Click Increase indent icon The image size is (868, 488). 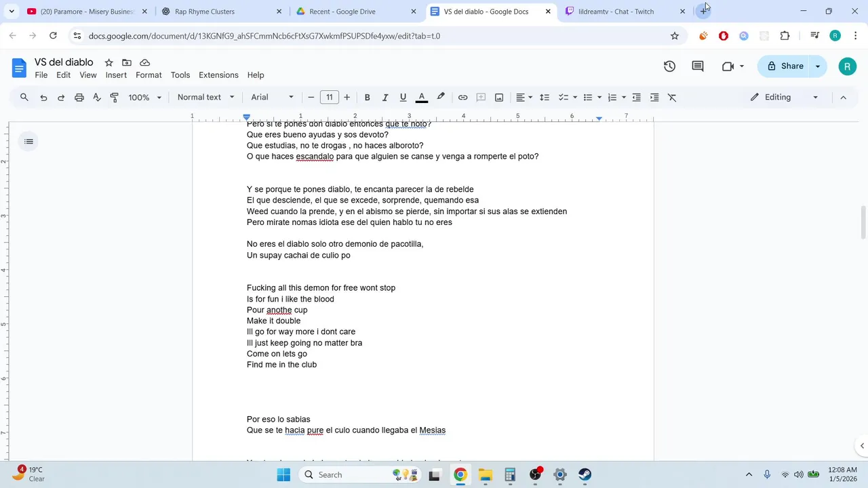coord(654,98)
